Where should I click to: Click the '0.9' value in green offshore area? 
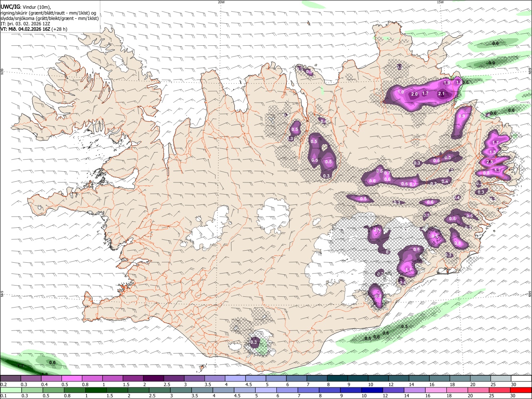click(492, 63)
